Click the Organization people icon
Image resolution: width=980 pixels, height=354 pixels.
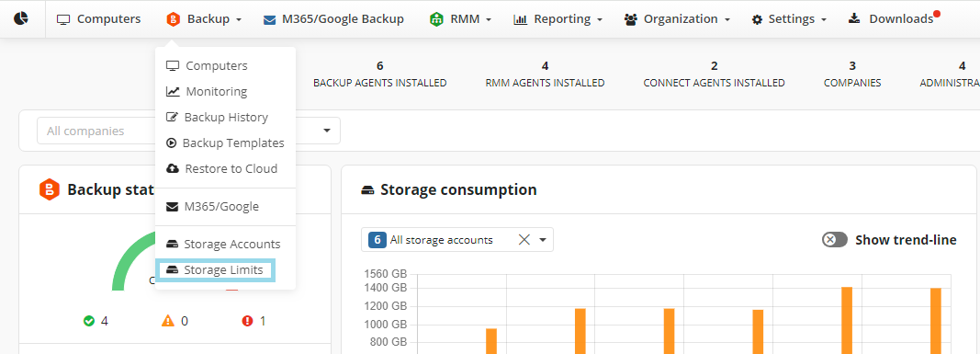click(x=631, y=19)
